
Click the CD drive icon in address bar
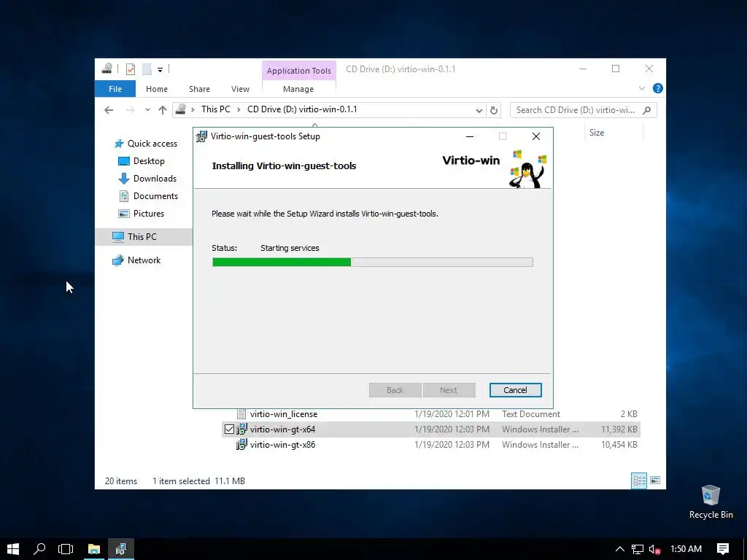pos(181,109)
